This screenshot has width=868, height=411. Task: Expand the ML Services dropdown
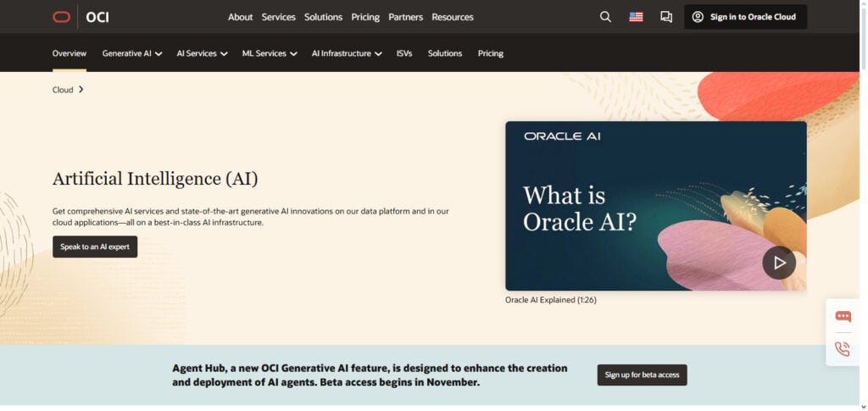tap(270, 53)
